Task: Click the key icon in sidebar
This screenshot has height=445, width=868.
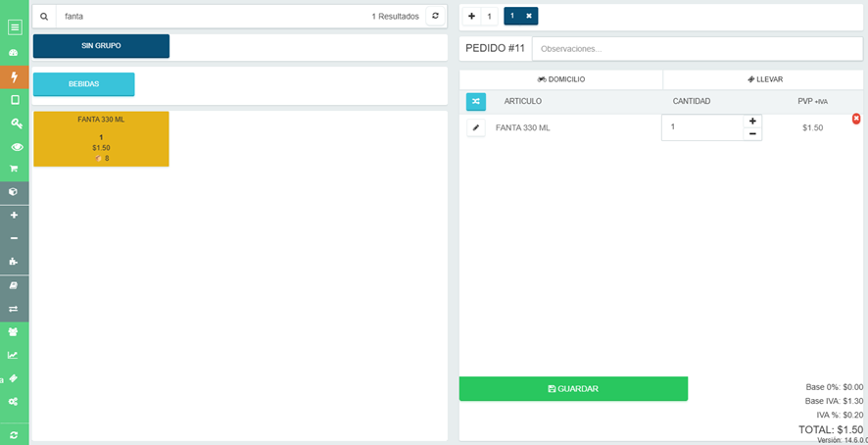Action: click(x=16, y=124)
